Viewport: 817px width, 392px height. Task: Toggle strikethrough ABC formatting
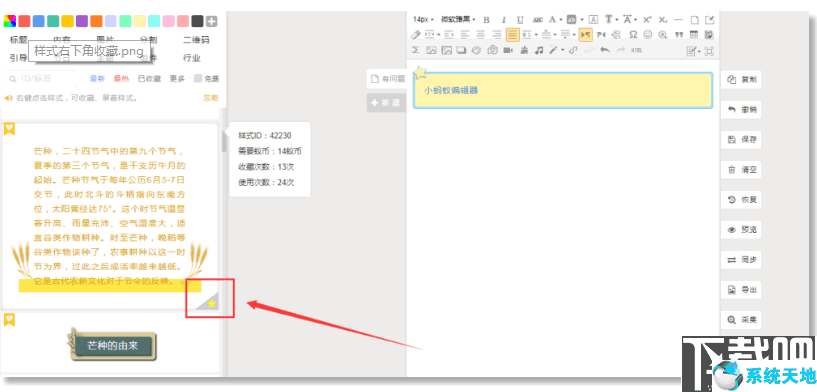(x=538, y=20)
